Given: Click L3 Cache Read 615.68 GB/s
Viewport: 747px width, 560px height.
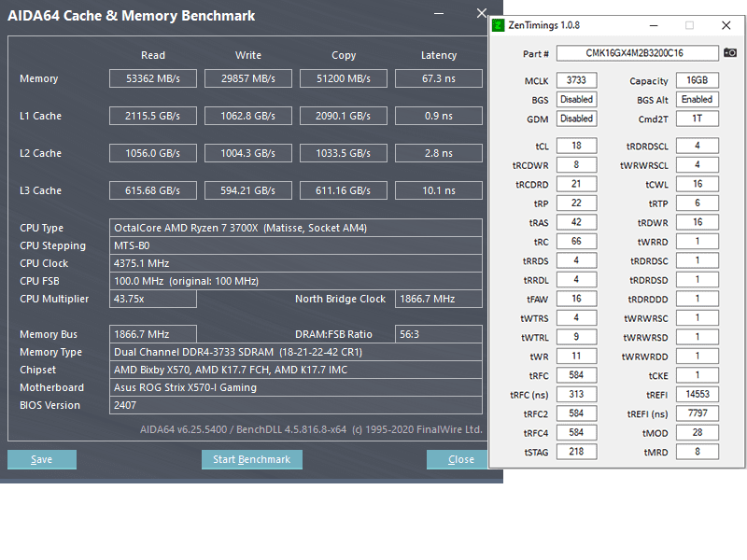Looking at the screenshot, I should 153,190.
